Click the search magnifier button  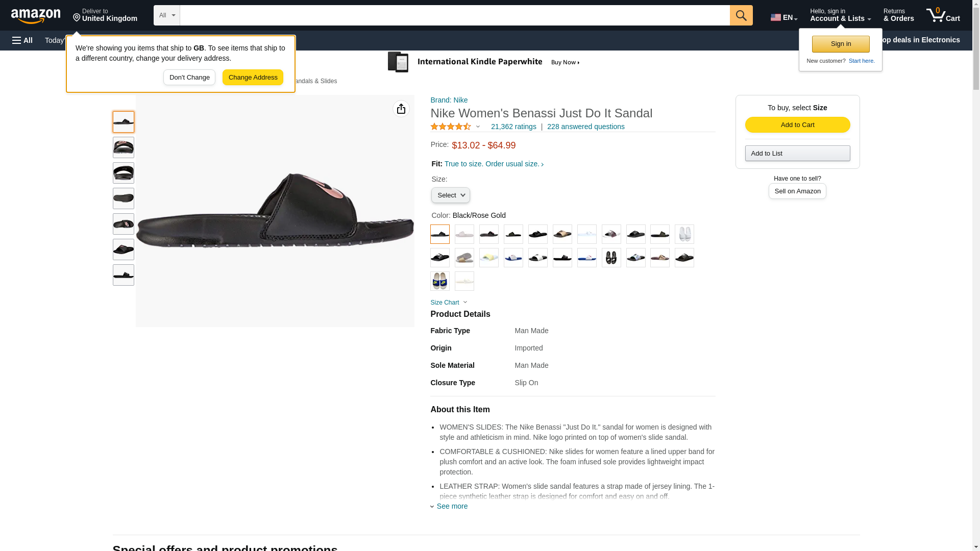(741, 15)
